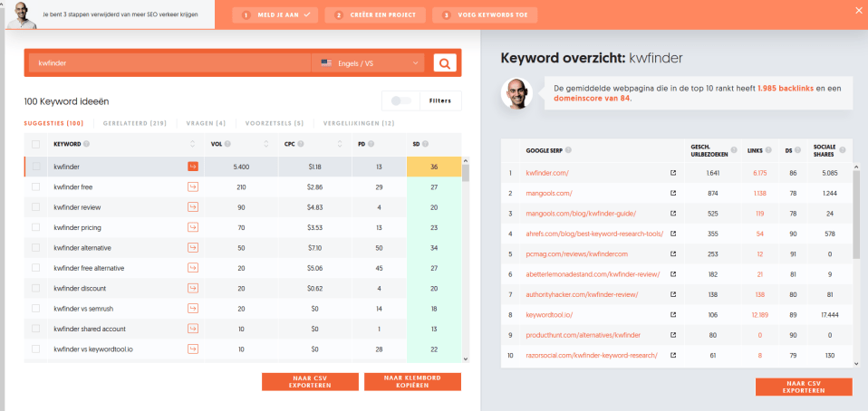Screen dimensions: 868x411
Task: Click the orange search magnifier button
Action: pos(445,63)
